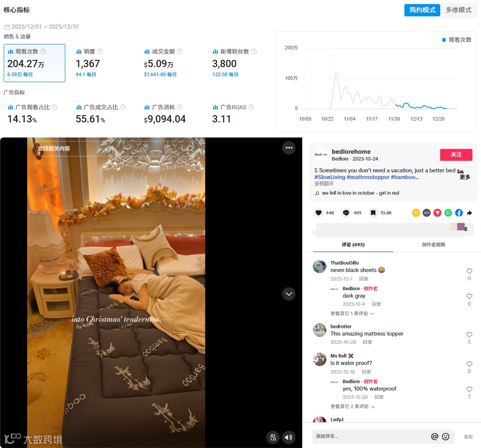Mute the video sound
Image resolution: width=481 pixels, height=448 pixels.
pos(288,437)
